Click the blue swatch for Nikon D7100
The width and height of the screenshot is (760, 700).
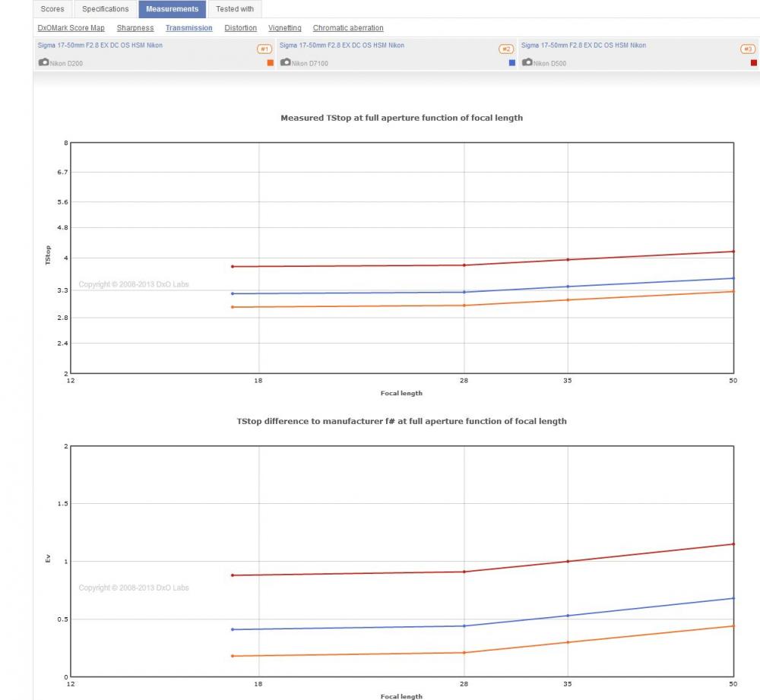point(512,62)
